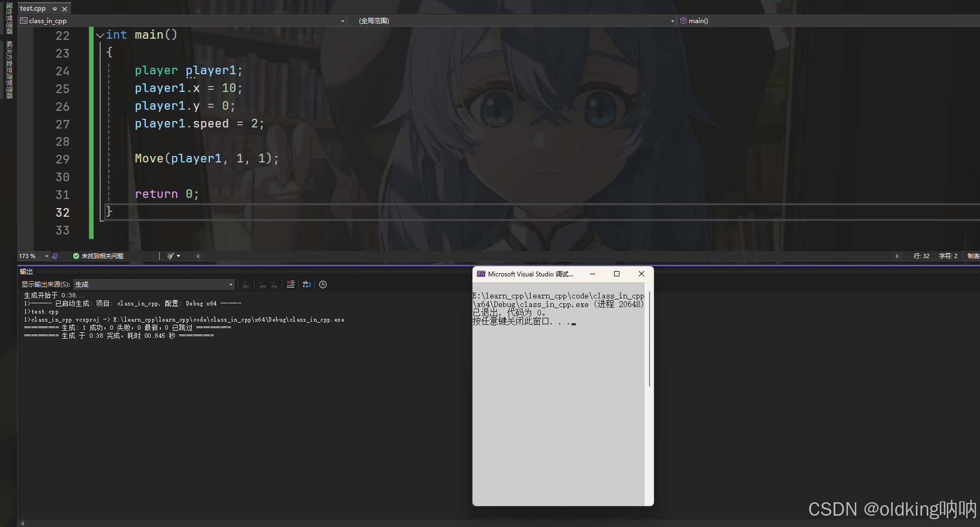This screenshot has height=527, width=980.
Task: Close the test.cpp tab
Action: 65,9
